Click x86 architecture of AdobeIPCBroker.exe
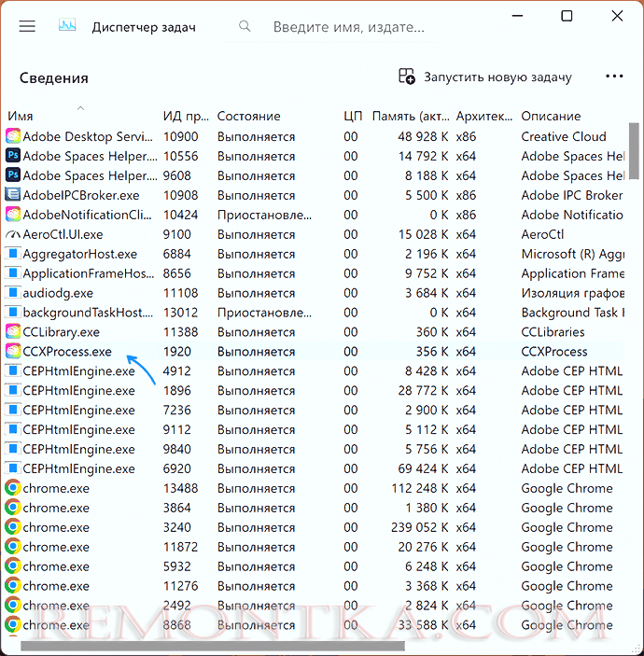The width and height of the screenshot is (644, 656). [x=466, y=195]
